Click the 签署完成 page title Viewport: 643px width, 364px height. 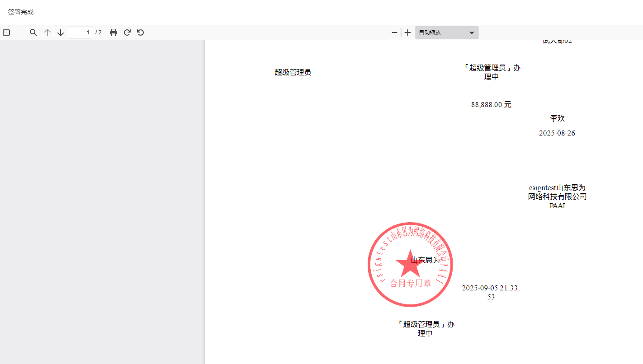[21, 12]
